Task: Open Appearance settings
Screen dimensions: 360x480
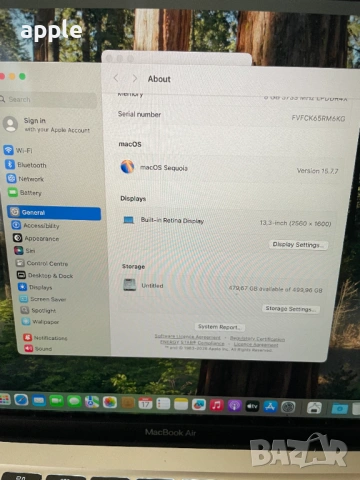Action: 36,238
